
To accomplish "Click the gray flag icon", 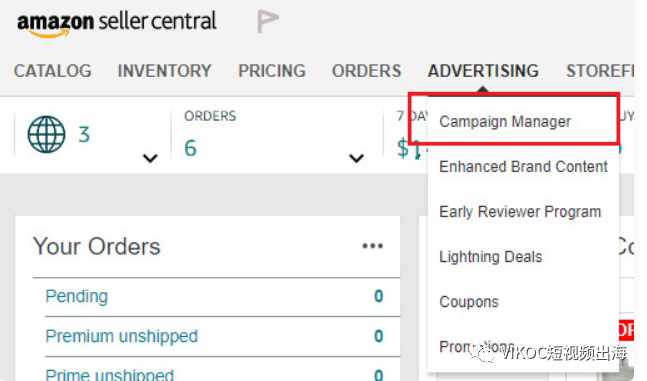I will point(268,21).
